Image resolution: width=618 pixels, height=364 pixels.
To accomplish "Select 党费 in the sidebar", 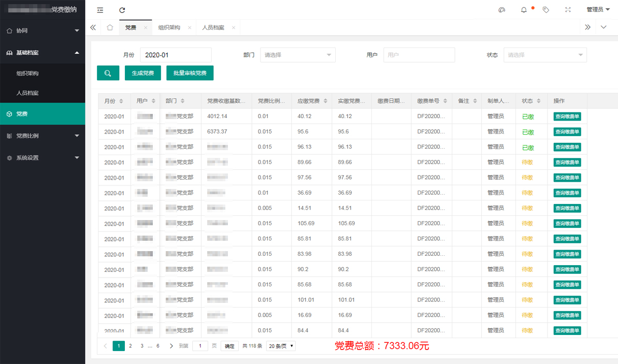I will point(42,114).
